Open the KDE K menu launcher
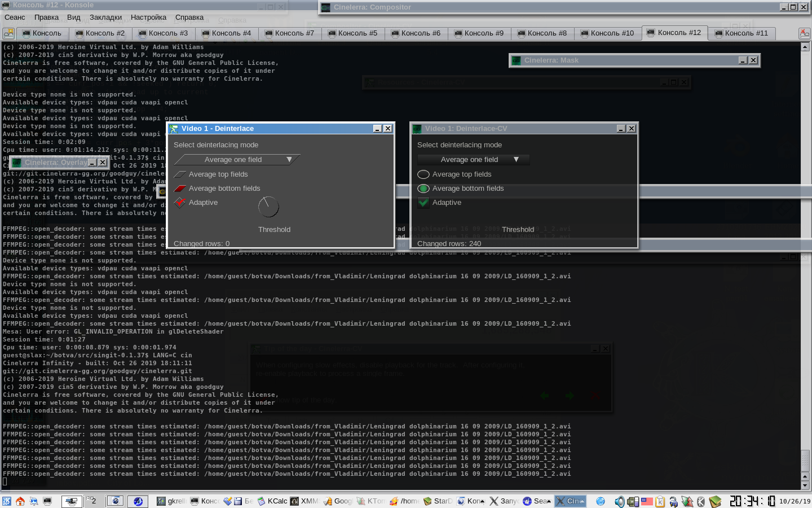The height and width of the screenshot is (508, 812). coord(7,501)
